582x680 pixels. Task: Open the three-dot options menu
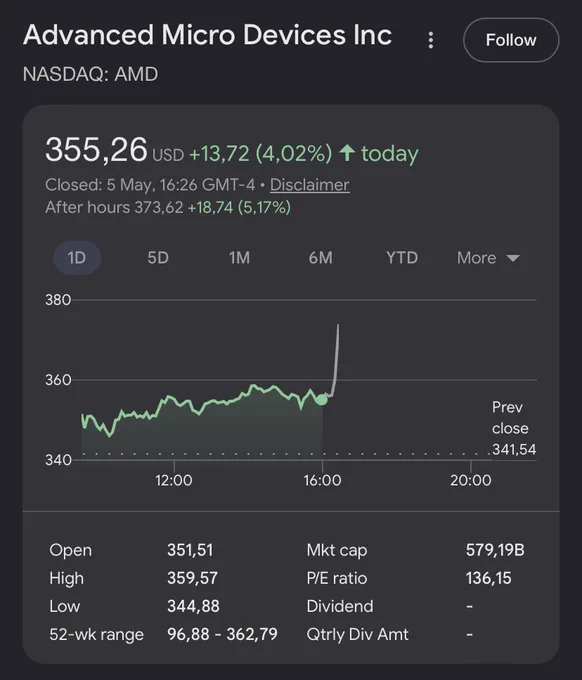pos(430,40)
